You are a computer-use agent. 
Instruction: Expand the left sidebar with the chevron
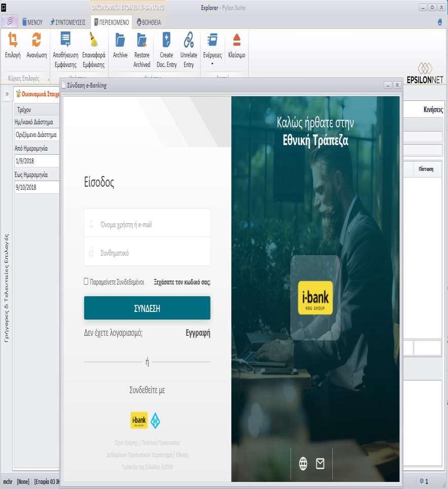[x=7, y=94]
